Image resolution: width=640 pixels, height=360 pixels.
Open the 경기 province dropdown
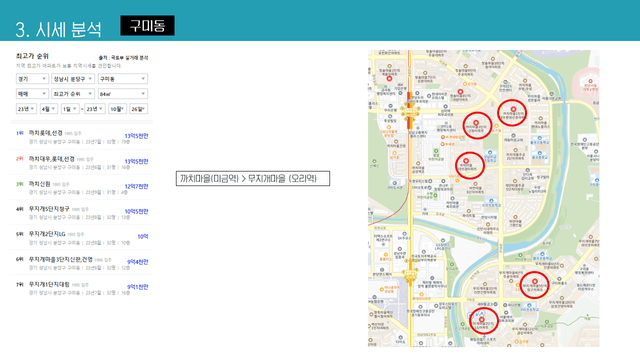click(32, 79)
